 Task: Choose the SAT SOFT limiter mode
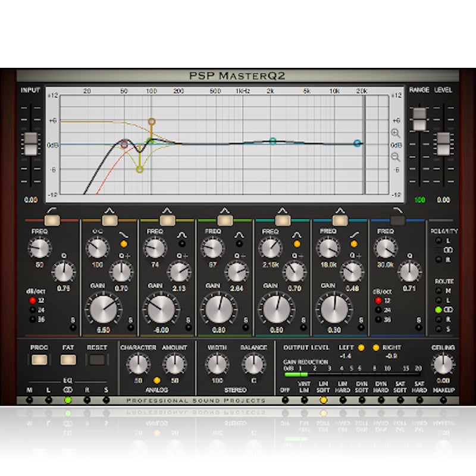pos(400,400)
